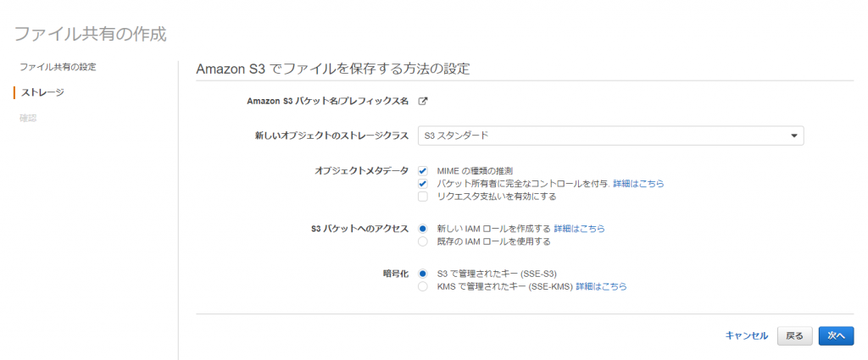Enable リクエスタ支払いを有効にする checkbox
868x360 pixels.
423,197
